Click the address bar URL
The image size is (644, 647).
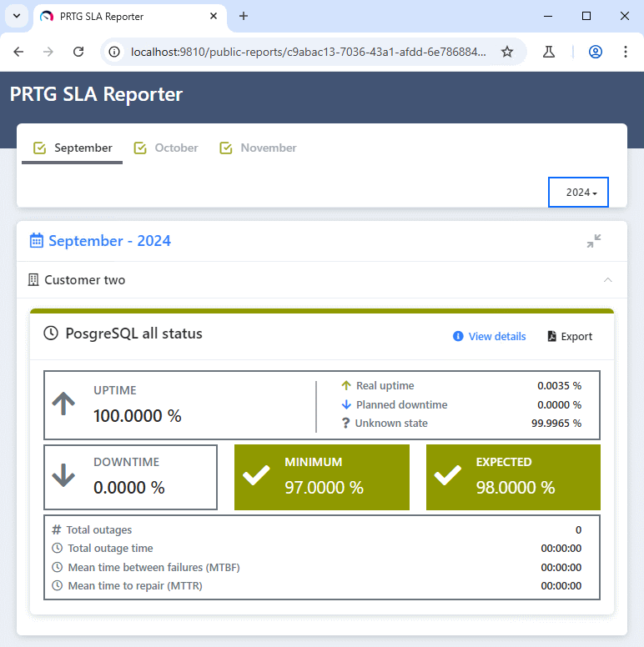click(308, 52)
